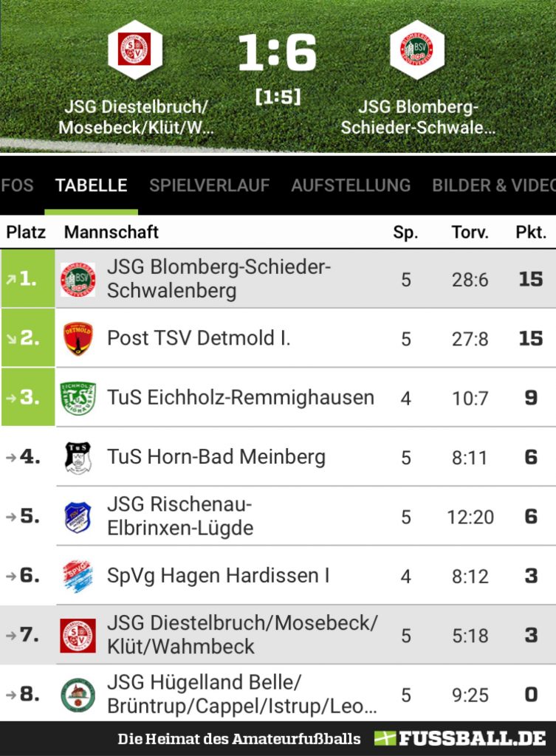The image size is (556, 756).
Task: Click TuS Horn-Bad Meinberg black crest
Action: tap(78, 458)
